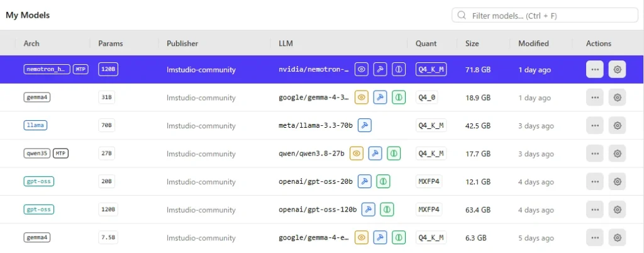Viewport: 644px width, 253px height.
Task: Click the hammer icon beside meta/llama-3.3-70b
Action: (364, 125)
